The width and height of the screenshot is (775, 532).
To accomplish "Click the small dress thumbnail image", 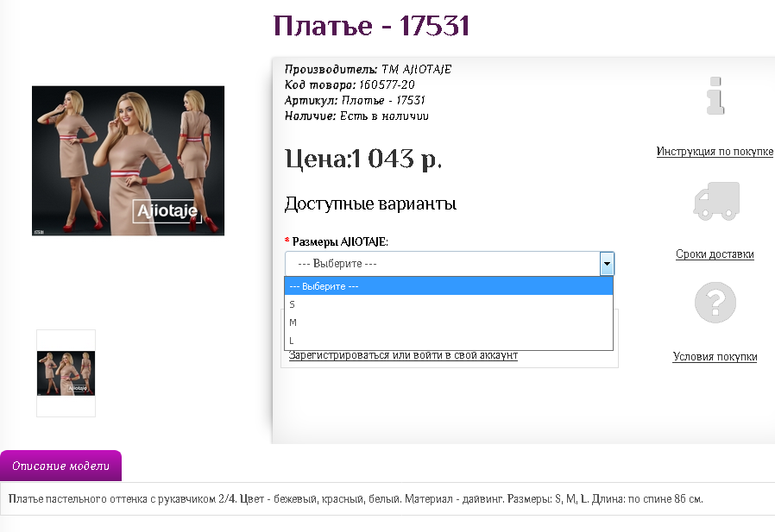I will [66, 373].
